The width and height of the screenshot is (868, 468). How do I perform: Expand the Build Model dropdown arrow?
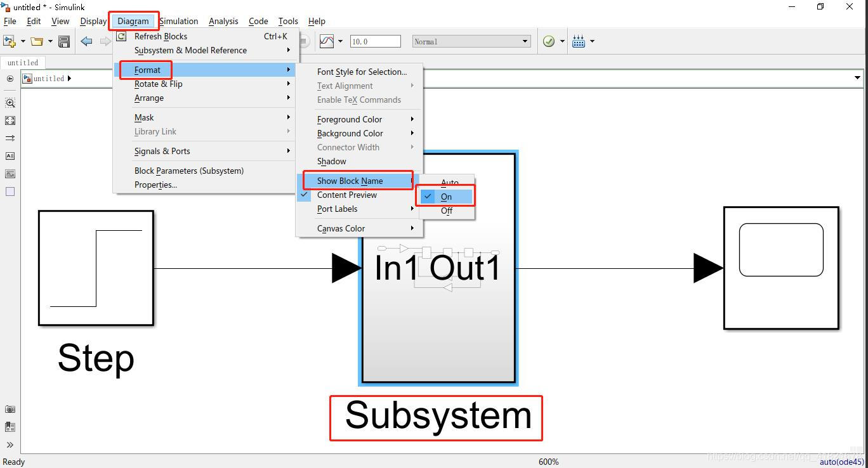(x=593, y=41)
